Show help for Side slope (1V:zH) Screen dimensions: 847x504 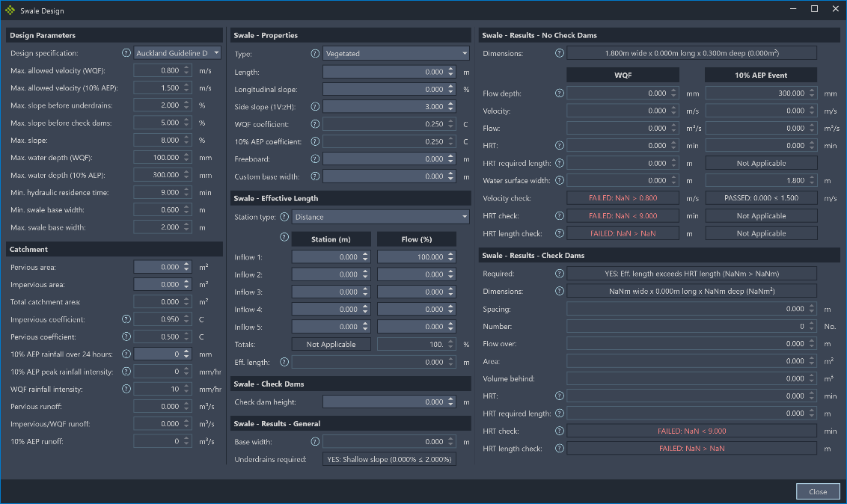[x=315, y=106]
